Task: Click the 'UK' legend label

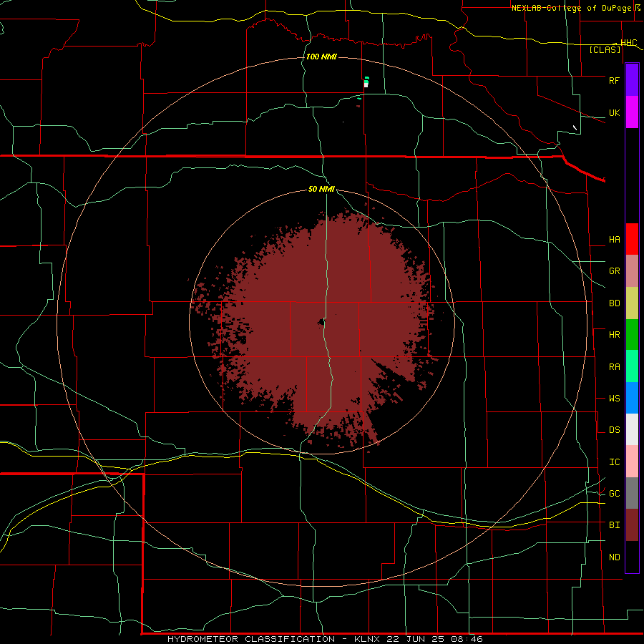Action: [614, 112]
